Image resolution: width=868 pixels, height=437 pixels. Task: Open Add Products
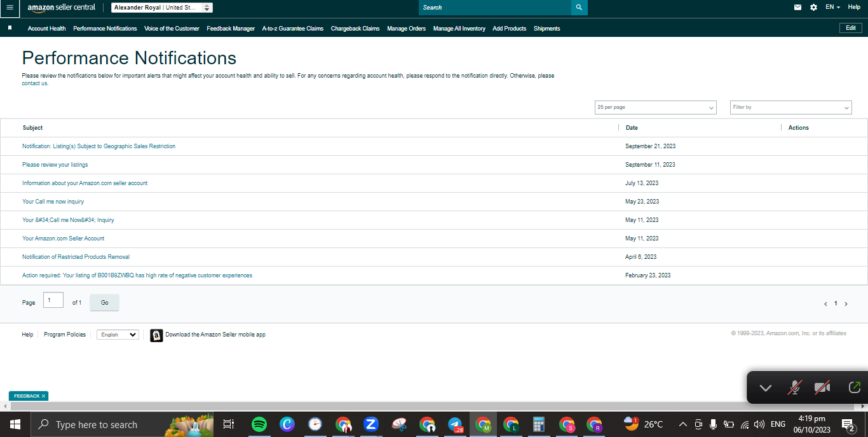coord(510,29)
